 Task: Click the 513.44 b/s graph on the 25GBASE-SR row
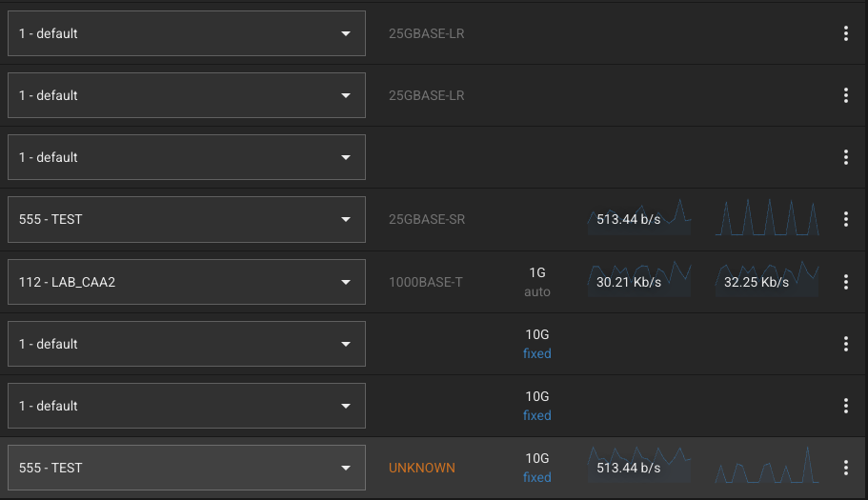pos(638,219)
